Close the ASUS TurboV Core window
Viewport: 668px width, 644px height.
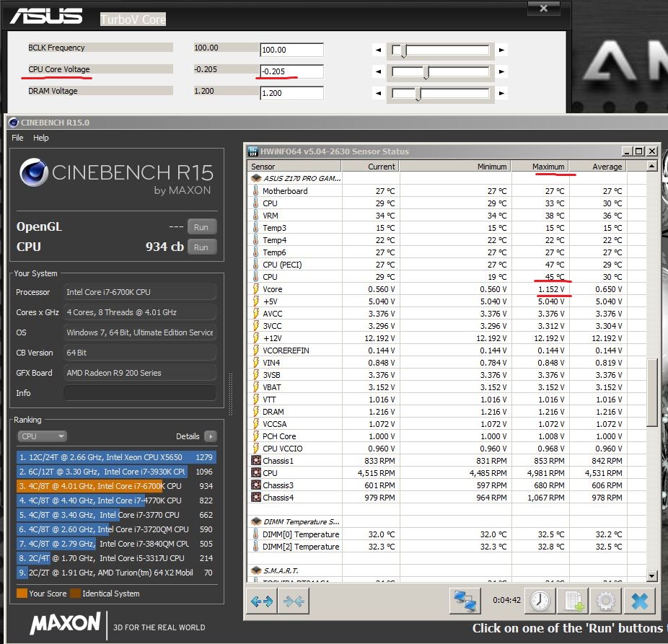(x=543, y=8)
